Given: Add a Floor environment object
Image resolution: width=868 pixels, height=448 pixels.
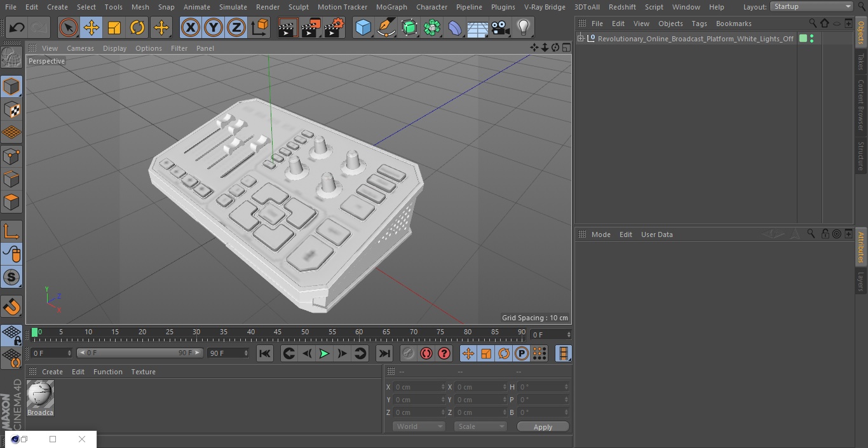Looking at the screenshot, I should pos(477,27).
